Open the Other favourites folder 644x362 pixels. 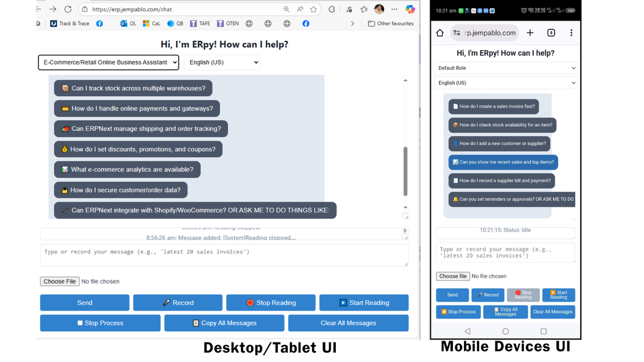391,23
